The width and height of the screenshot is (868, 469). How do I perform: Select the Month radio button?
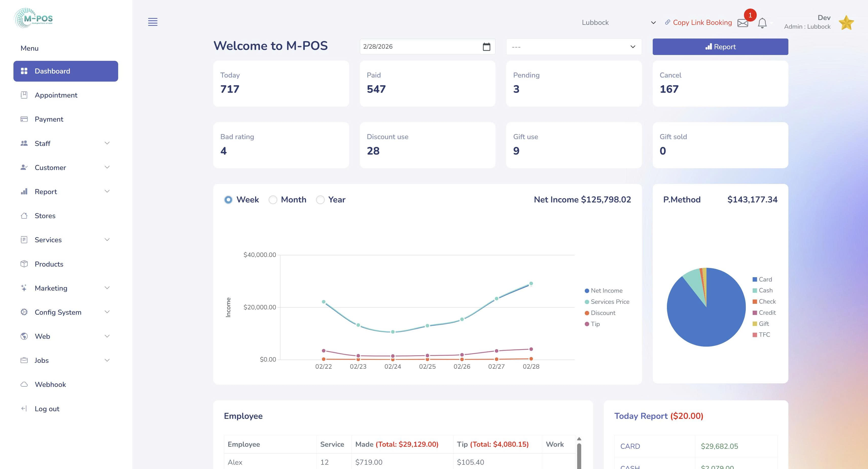click(273, 200)
